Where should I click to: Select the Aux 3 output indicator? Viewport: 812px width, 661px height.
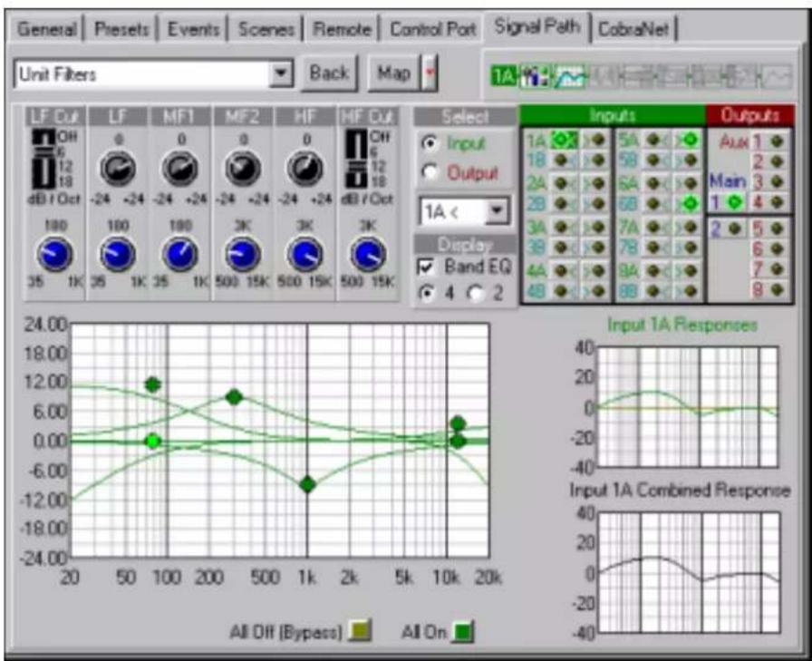coord(777,182)
